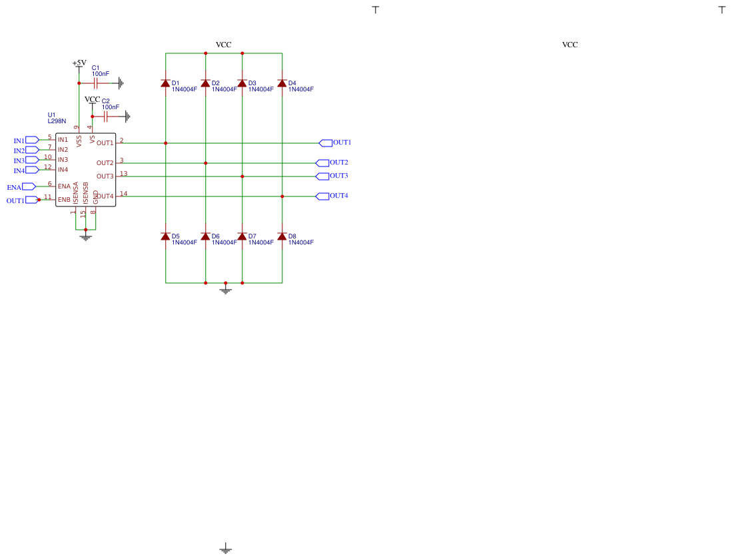
Task: Select diode D8 symbol
Action: (282, 236)
